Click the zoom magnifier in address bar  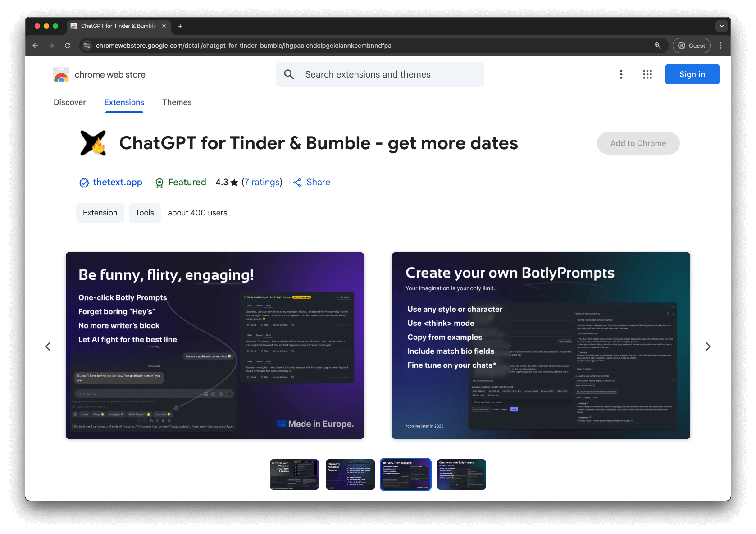[x=657, y=46]
